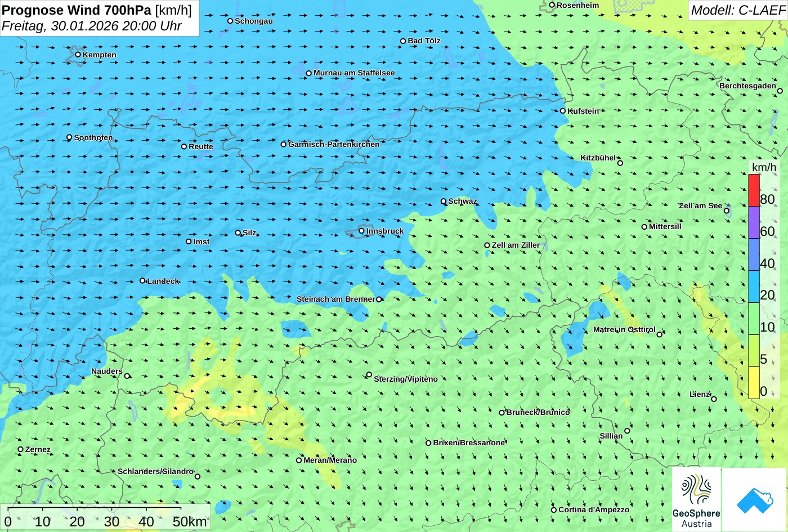
Task: Click the '20' legend value
Action: coord(767,295)
